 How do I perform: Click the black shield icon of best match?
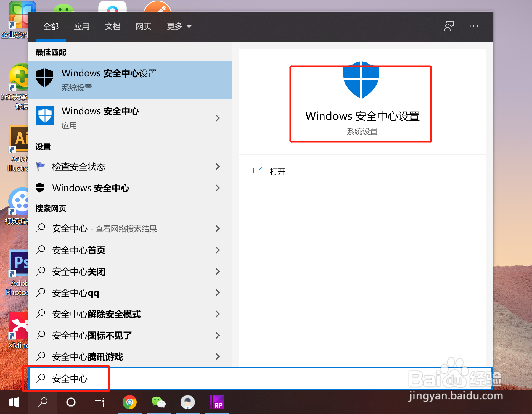[44, 78]
